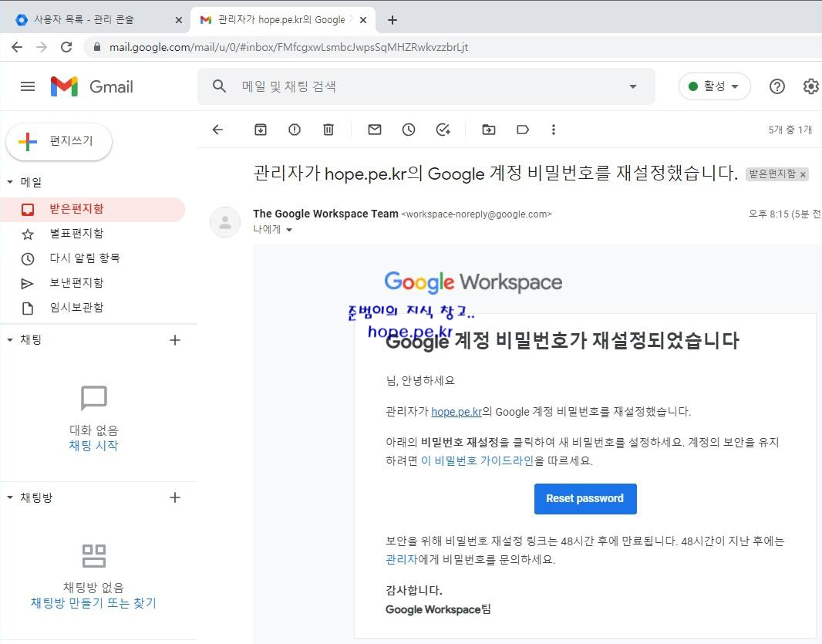Add a new chat room with the plus icon
The image size is (822, 644).
click(x=175, y=497)
